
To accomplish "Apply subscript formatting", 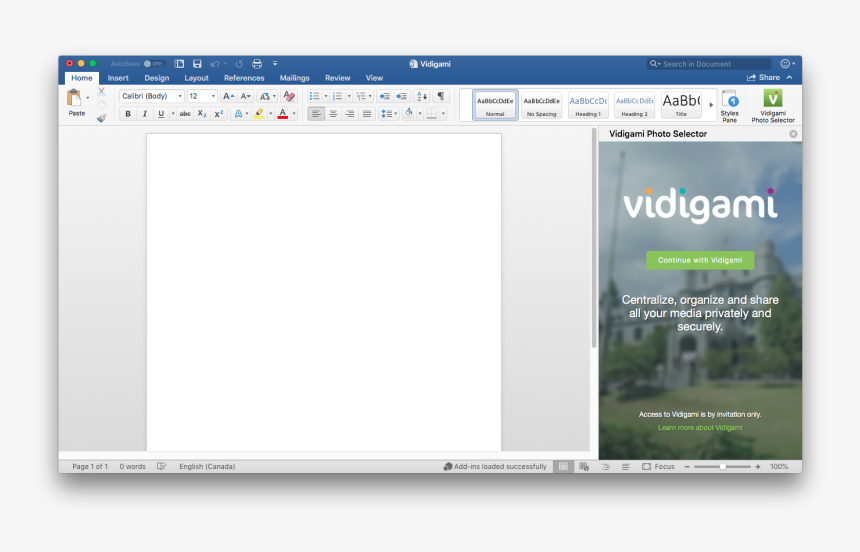I will (202, 114).
